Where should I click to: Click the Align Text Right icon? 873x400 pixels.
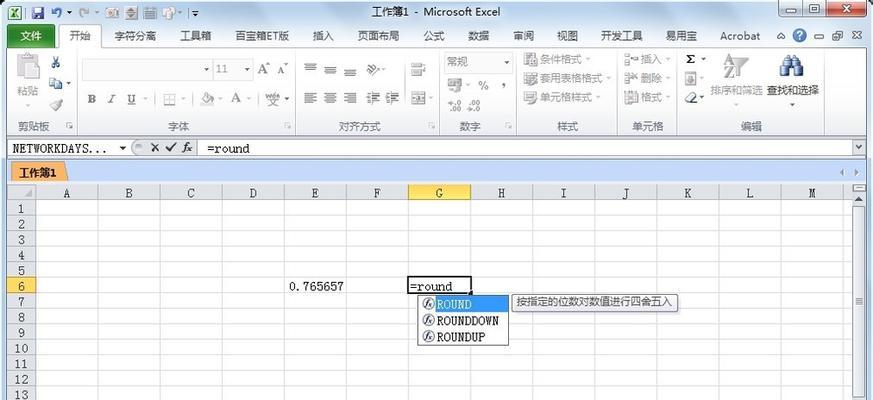pos(350,98)
